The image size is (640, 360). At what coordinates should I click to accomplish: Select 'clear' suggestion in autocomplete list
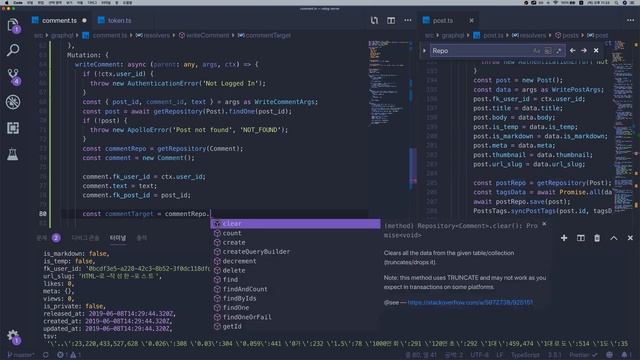[x=296, y=224]
